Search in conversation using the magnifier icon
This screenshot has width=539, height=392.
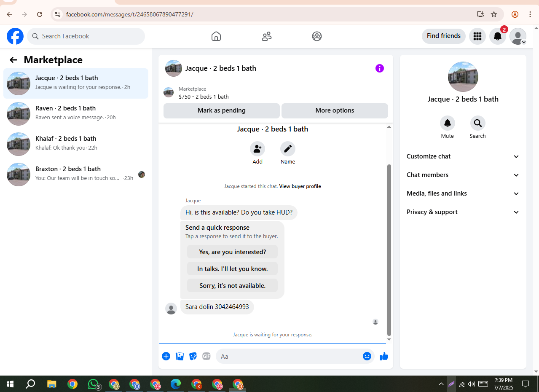tap(478, 123)
